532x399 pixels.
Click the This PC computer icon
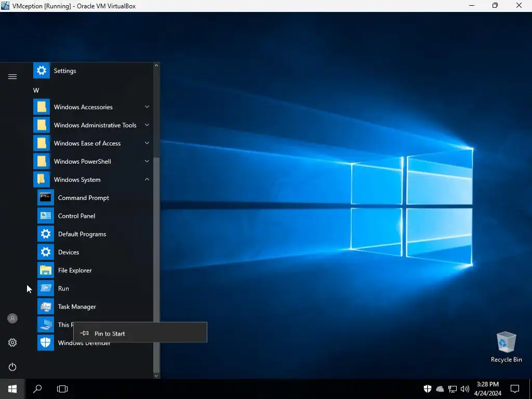[x=46, y=325]
